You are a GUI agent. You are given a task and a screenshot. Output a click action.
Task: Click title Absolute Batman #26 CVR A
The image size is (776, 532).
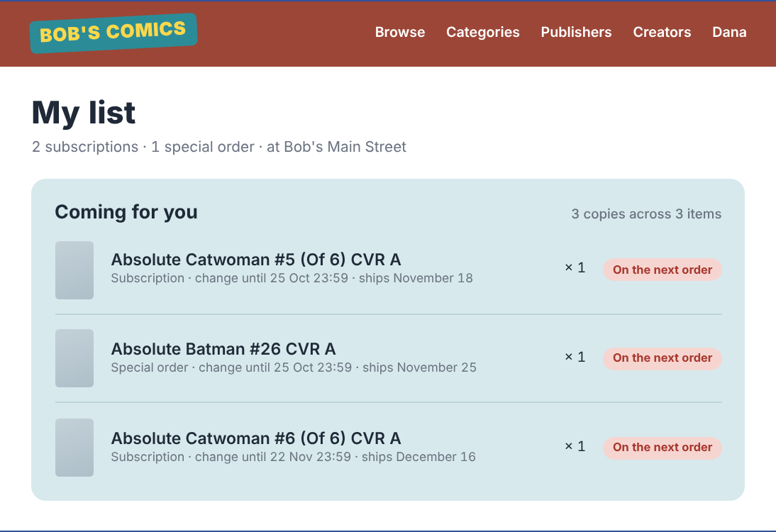click(x=223, y=349)
